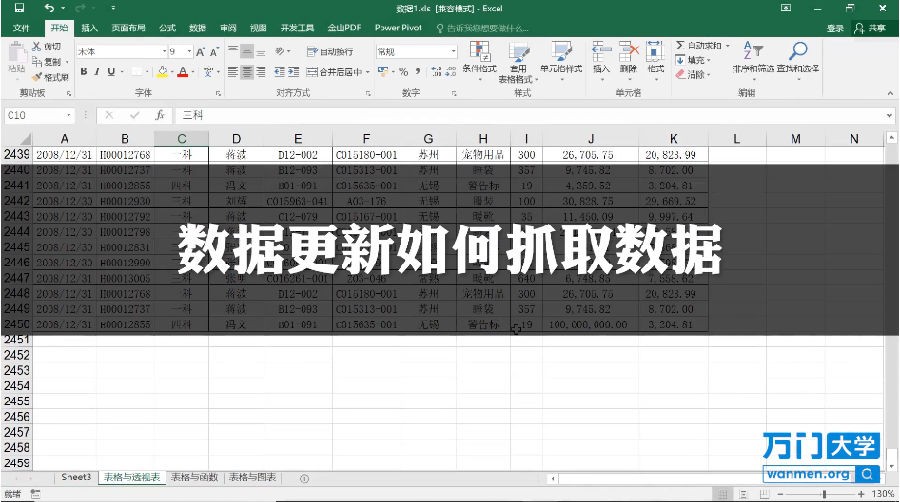Toggle align left
900x502 pixels.
232,72
